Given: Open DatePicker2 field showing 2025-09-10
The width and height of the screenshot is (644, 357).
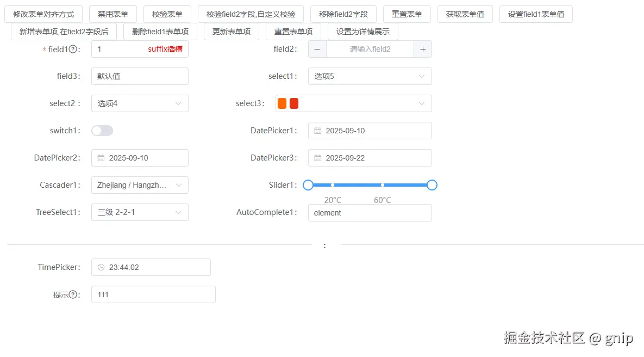Looking at the screenshot, I should 140,158.
